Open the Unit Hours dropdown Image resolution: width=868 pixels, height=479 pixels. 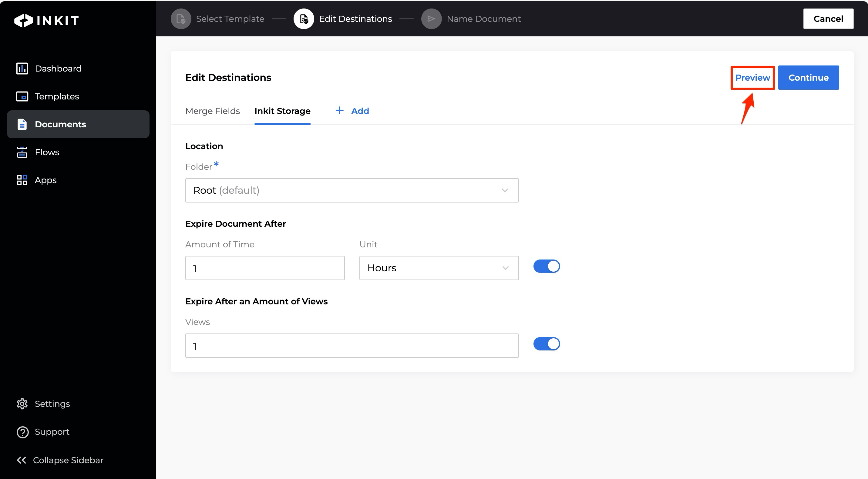pos(439,268)
